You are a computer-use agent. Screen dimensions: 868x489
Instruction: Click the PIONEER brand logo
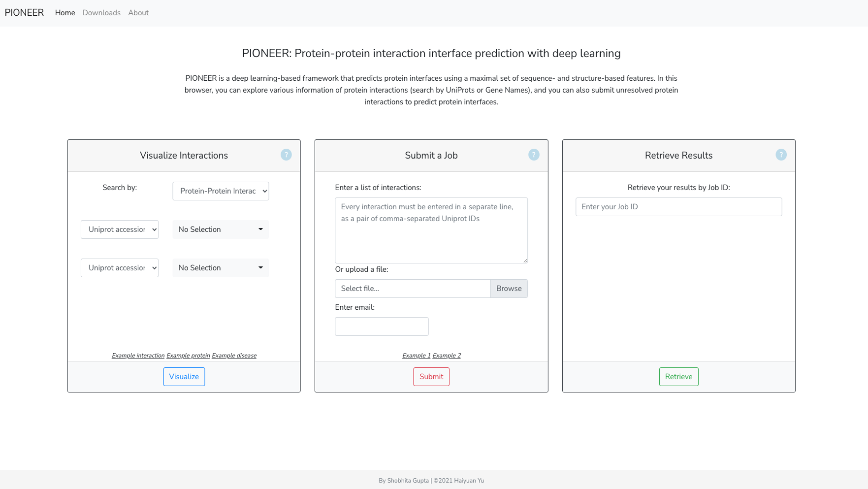point(24,13)
